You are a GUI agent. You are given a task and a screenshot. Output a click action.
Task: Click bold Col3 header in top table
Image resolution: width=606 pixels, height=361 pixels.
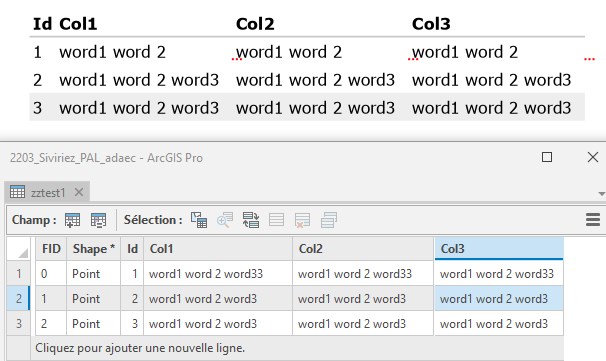[431, 24]
